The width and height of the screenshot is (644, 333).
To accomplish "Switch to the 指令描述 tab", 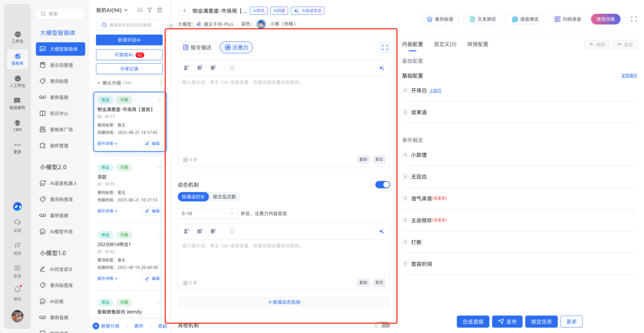I will point(196,47).
